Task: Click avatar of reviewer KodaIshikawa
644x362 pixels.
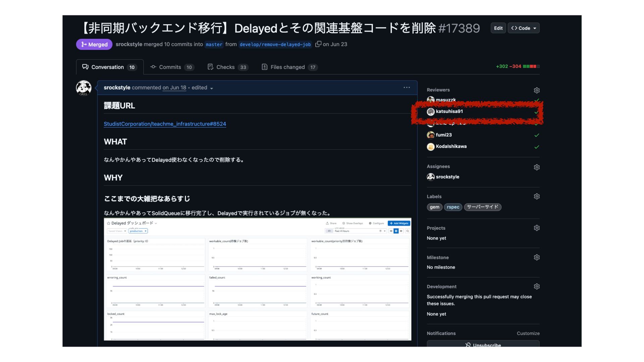Action: pyautogui.click(x=431, y=147)
